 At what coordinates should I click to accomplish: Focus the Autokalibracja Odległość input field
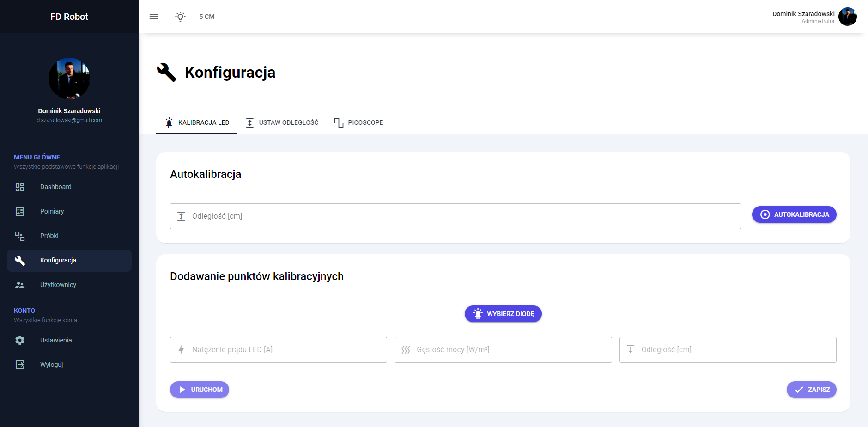455,216
